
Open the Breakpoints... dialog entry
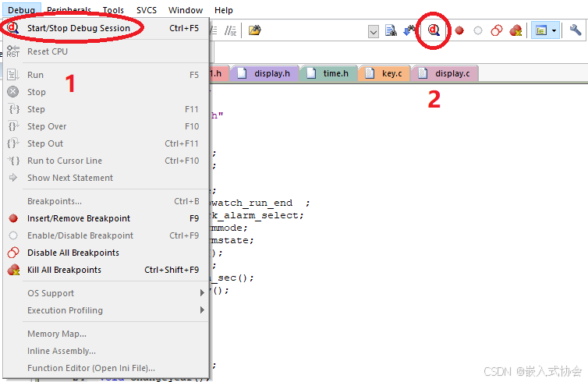click(x=106, y=201)
